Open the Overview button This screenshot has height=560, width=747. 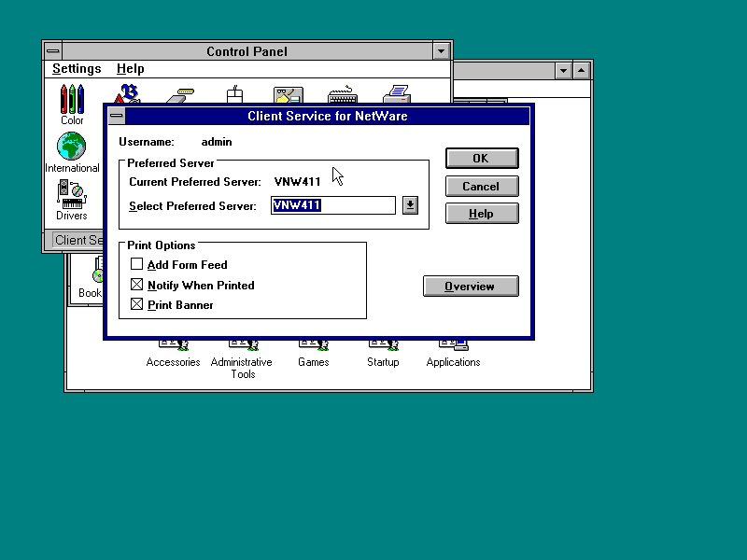(x=471, y=287)
